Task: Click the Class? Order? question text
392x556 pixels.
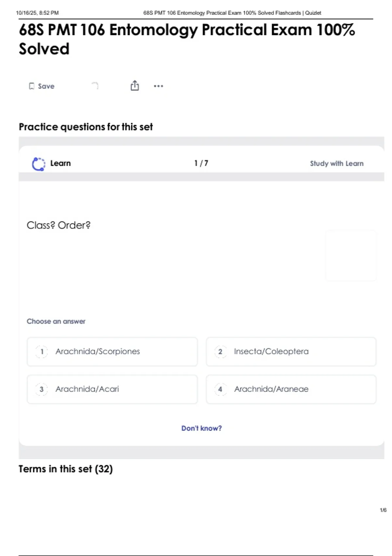Action: click(x=58, y=225)
